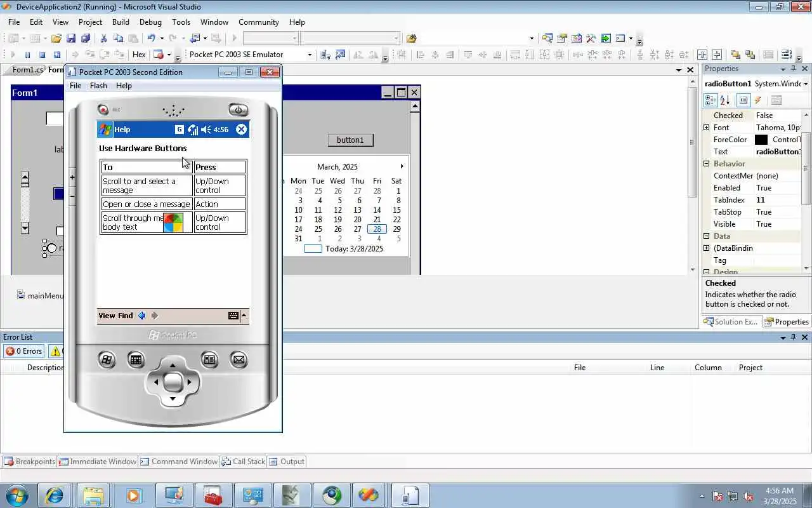The height and width of the screenshot is (508, 812).
Task: Open the Debug menu
Action: pyautogui.click(x=150, y=22)
